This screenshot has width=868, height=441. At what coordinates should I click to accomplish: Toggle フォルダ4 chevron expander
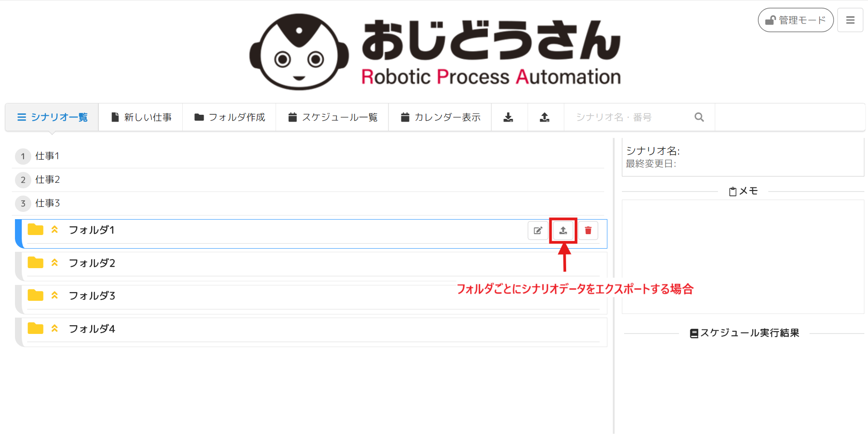coord(55,328)
